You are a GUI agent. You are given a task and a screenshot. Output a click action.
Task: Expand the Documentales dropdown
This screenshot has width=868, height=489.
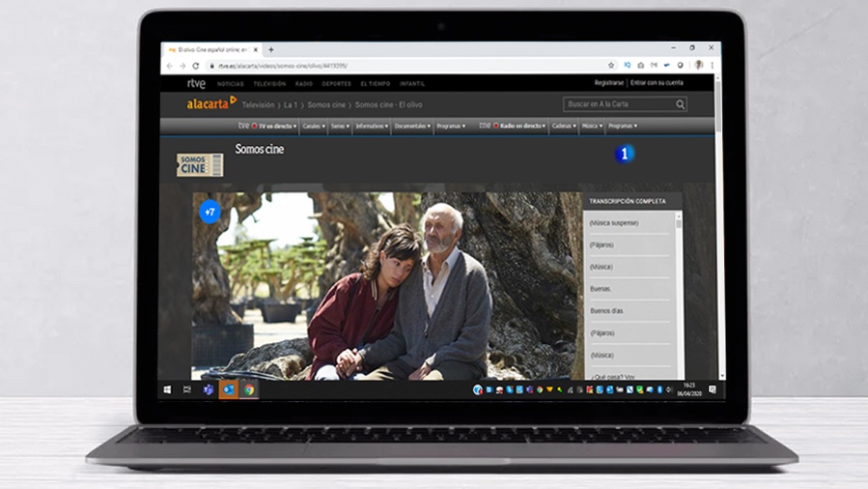(x=412, y=127)
